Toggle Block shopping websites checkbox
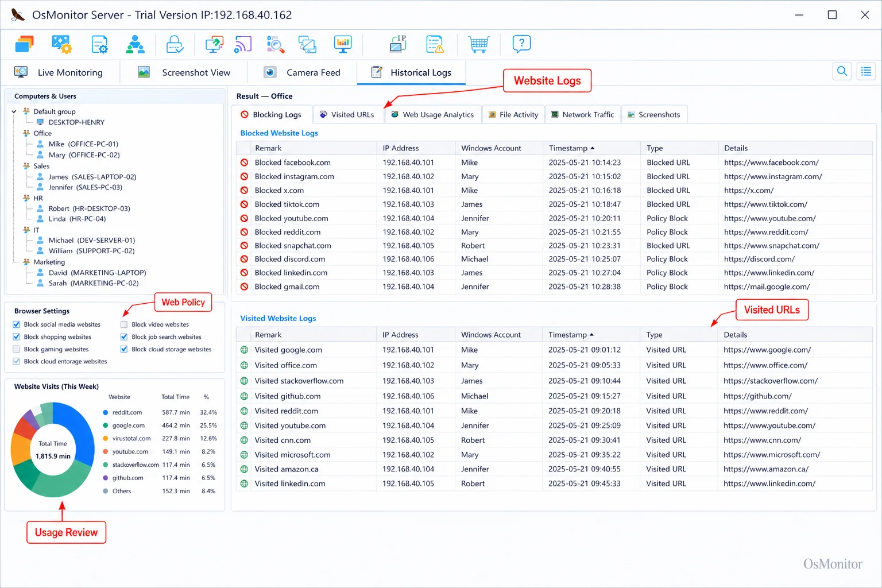The width and height of the screenshot is (882, 588). click(17, 337)
